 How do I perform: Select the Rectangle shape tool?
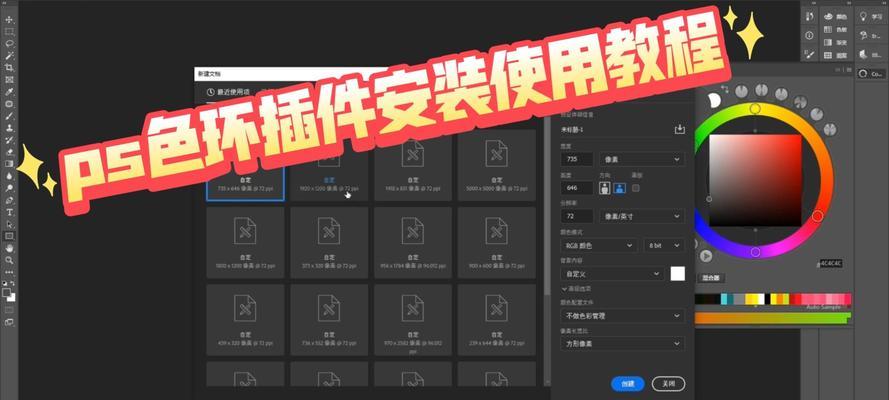(x=10, y=236)
